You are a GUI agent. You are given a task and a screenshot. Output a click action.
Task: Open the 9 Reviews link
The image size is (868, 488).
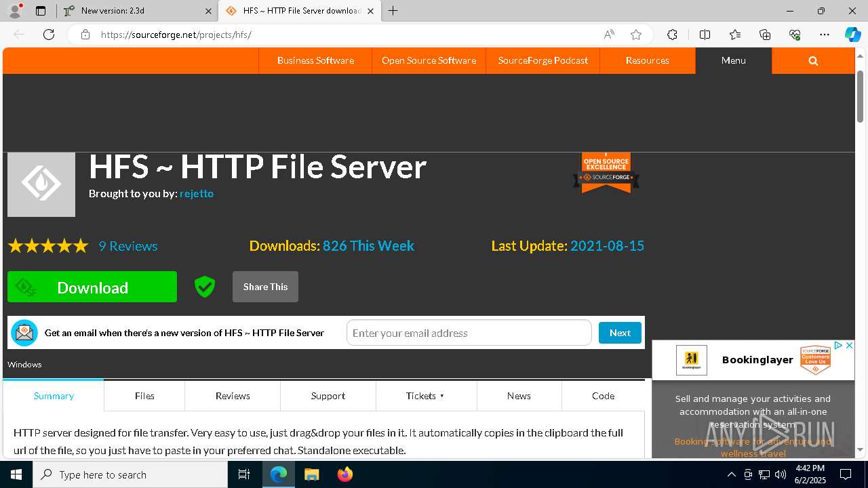tap(128, 246)
